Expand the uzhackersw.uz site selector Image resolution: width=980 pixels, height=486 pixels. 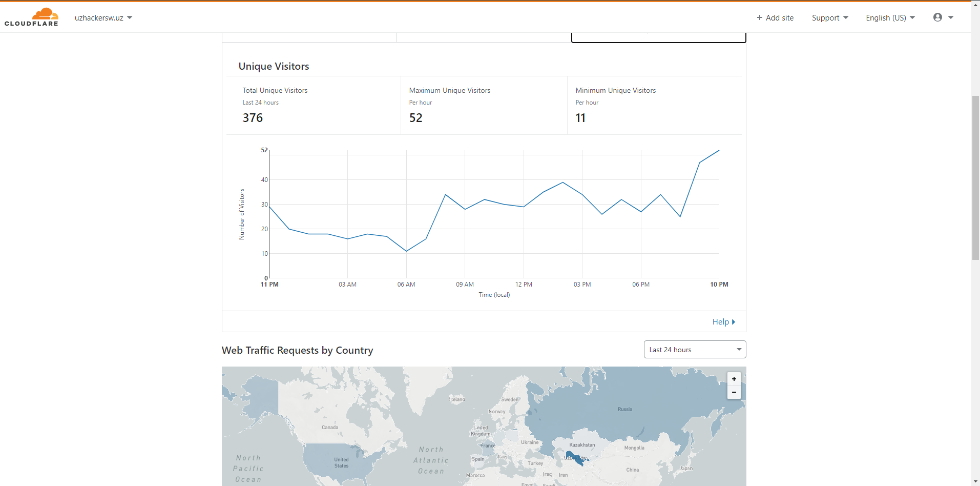(103, 18)
